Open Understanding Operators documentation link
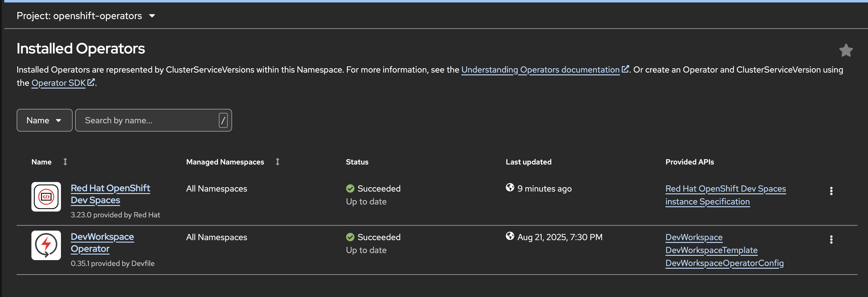The width and height of the screenshot is (868, 297). [x=540, y=70]
